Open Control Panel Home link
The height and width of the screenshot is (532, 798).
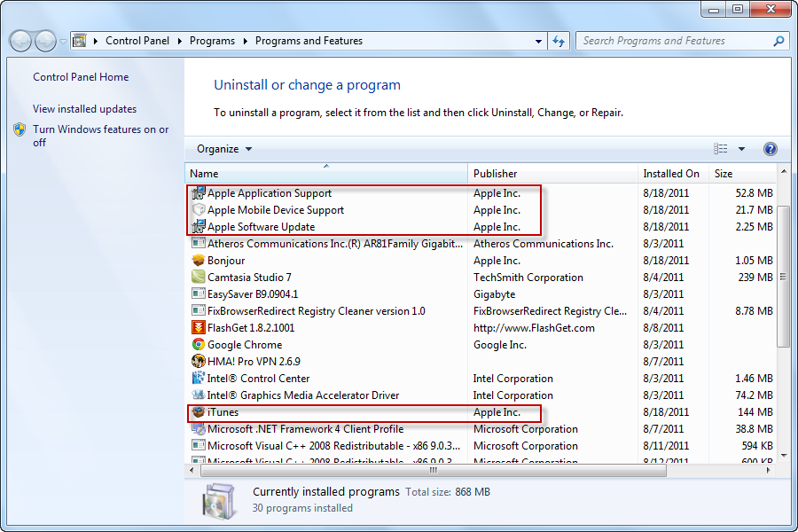pyautogui.click(x=81, y=77)
